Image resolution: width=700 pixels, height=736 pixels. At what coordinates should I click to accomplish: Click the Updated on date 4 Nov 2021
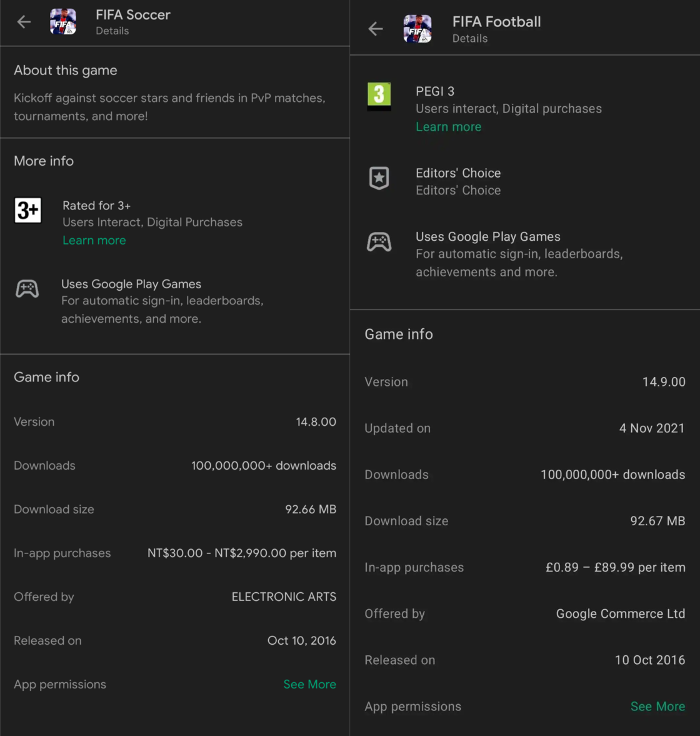point(652,428)
